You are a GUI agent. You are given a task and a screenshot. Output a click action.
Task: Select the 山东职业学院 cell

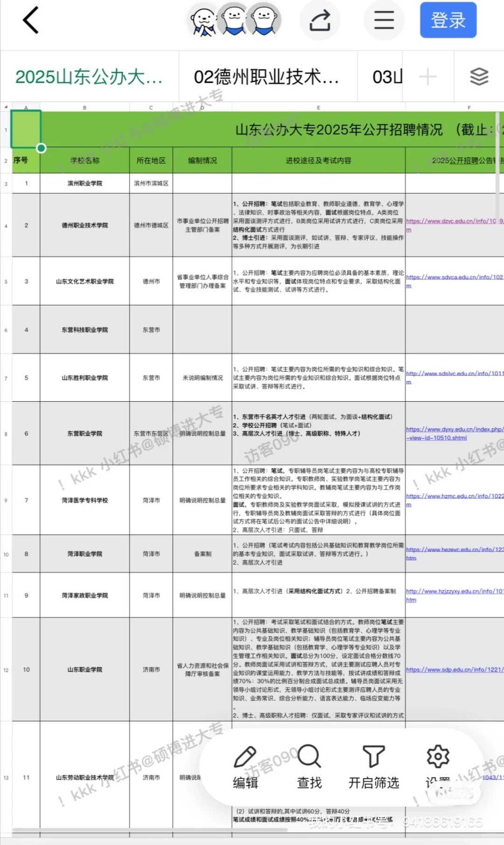84,669
